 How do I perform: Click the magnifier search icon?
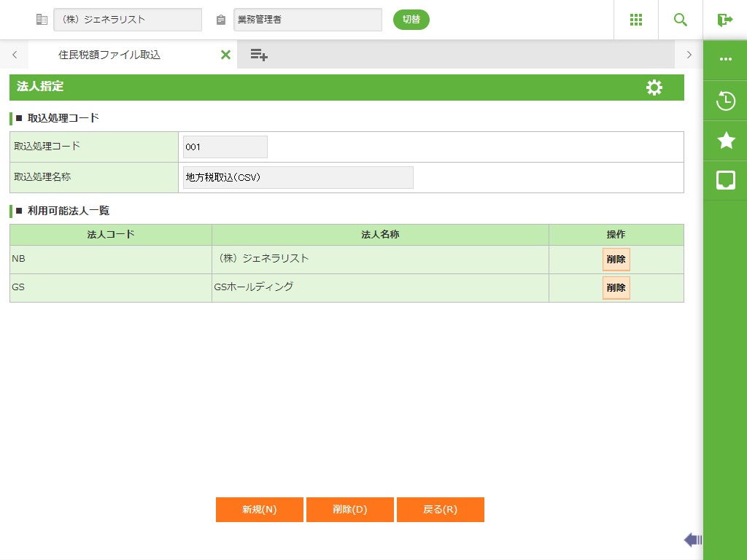tap(681, 20)
